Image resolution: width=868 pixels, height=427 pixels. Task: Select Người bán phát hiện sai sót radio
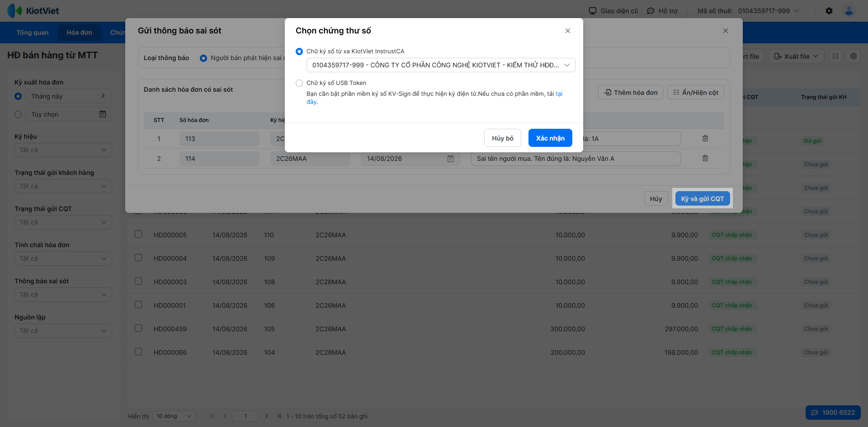coord(203,58)
